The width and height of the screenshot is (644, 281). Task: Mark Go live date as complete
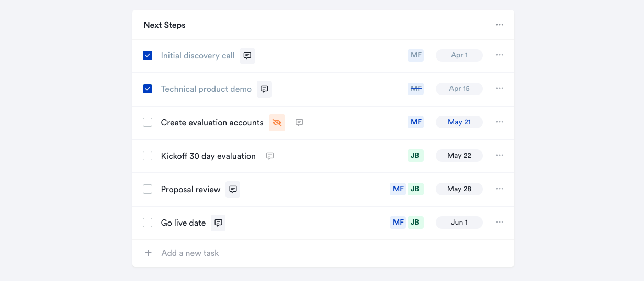(148, 223)
